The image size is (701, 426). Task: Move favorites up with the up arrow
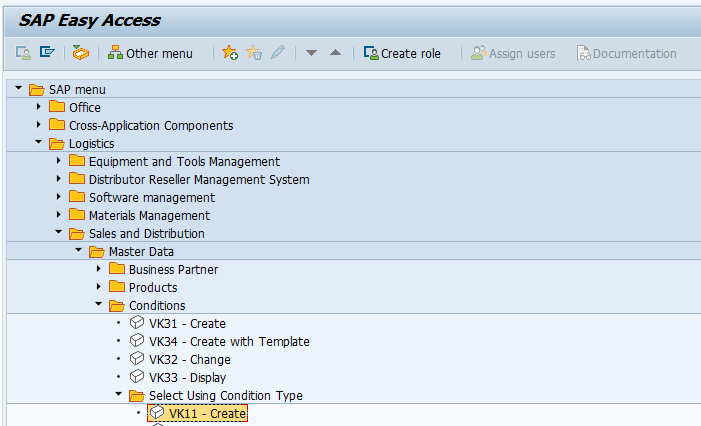335,53
